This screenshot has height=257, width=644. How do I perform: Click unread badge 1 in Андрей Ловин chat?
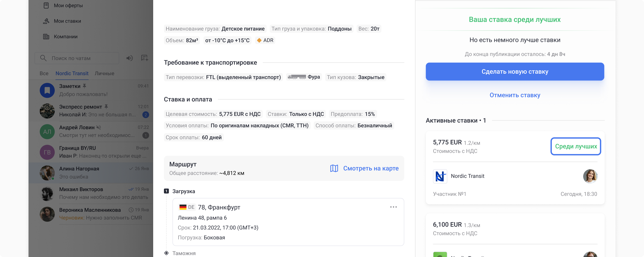pos(146,135)
